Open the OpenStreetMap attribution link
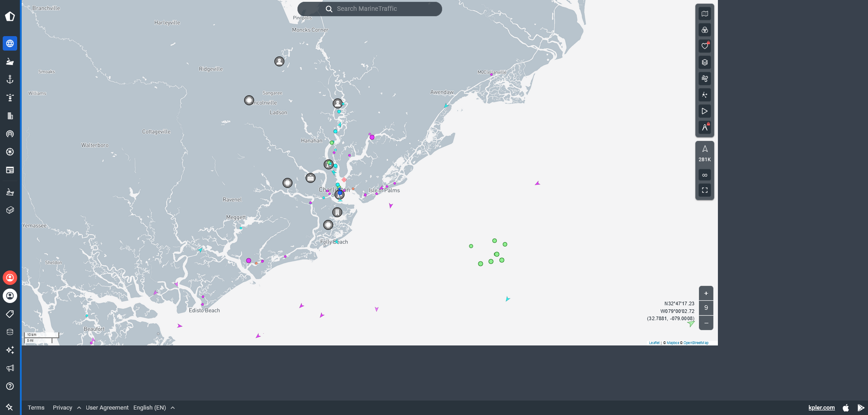868x415 pixels. point(696,343)
